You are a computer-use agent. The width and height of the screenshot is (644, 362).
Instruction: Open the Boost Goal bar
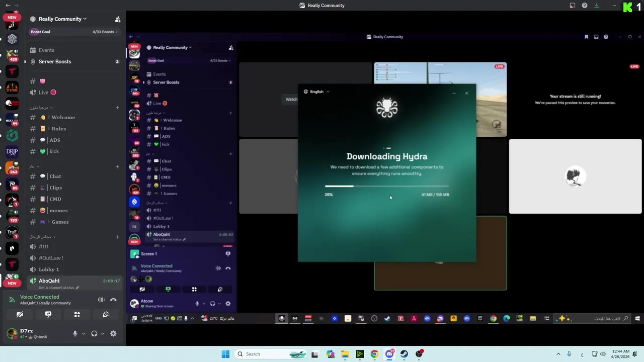click(x=74, y=32)
